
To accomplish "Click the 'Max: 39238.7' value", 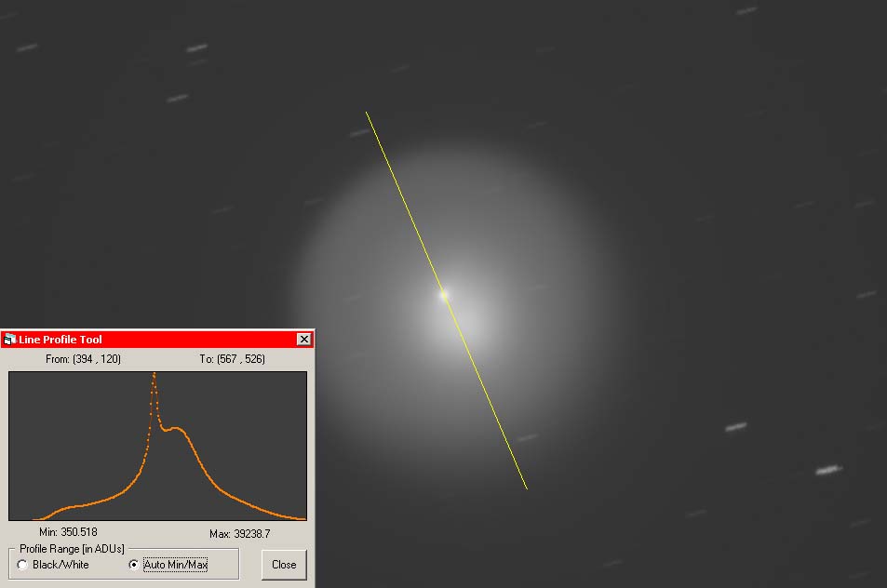I will tap(240, 534).
